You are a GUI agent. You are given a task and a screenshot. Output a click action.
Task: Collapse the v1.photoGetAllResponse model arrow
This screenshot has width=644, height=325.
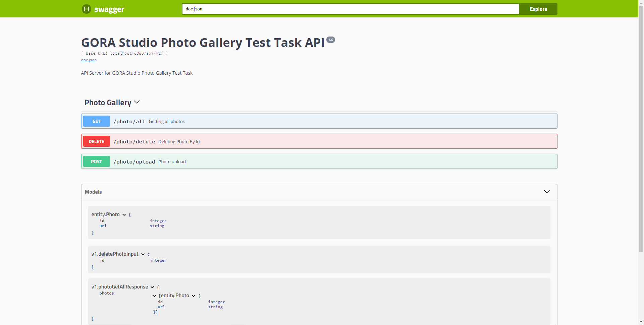152,287
